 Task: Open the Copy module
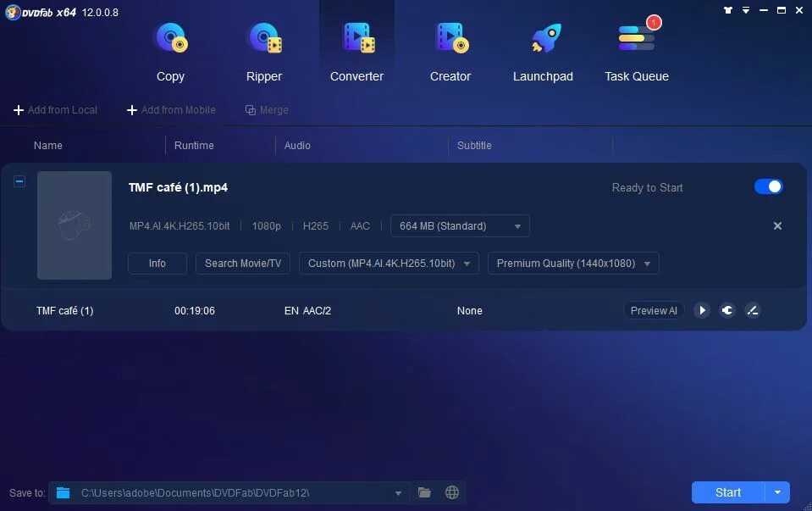170,52
